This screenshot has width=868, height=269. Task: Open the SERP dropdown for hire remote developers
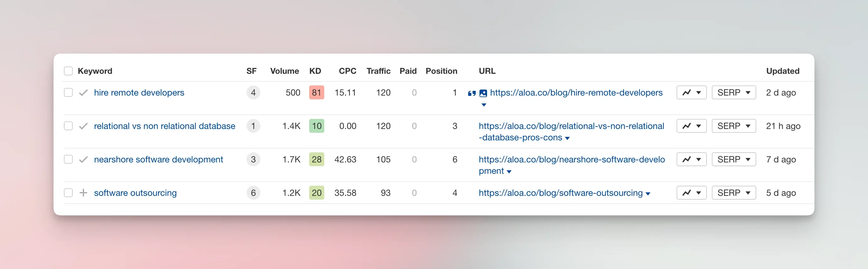tap(734, 92)
